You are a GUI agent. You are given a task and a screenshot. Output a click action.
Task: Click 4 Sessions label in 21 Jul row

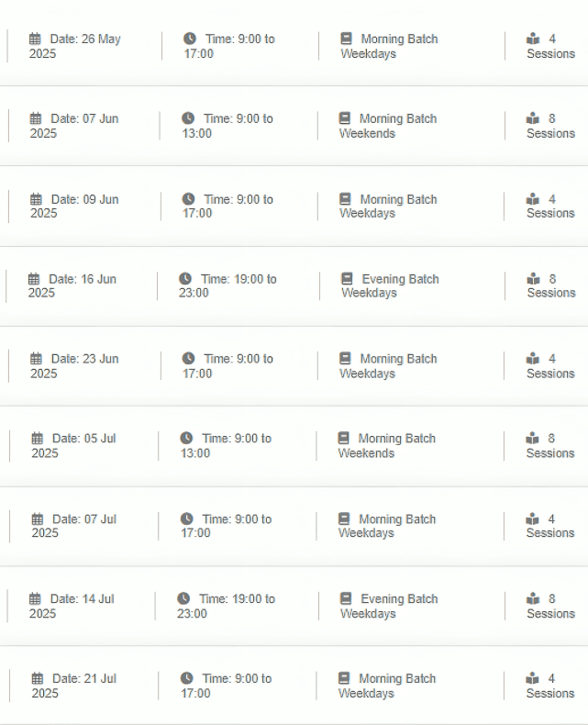(x=550, y=686)
